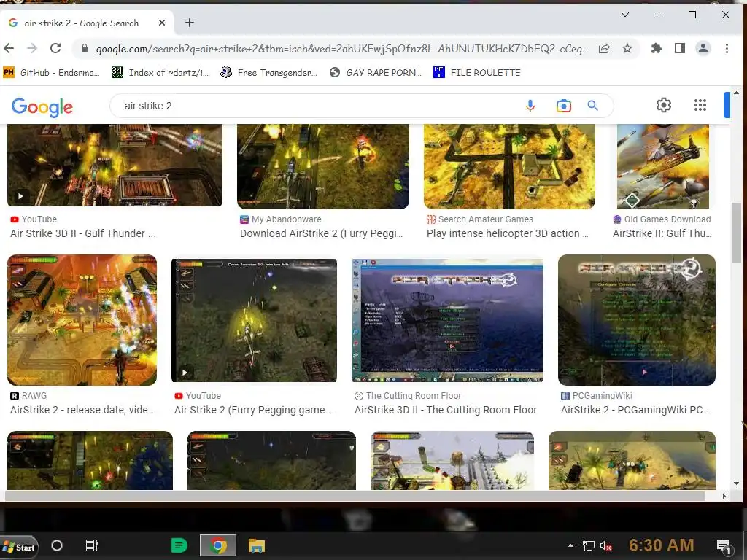Click the 6:30 AM taskbar clock
The height and width of the screenshot is (560, 747).
[x=661, y=545]
